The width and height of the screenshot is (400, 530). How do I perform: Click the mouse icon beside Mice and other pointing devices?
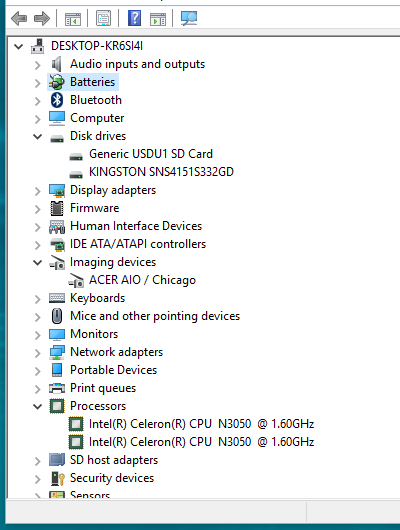[57, 316]
